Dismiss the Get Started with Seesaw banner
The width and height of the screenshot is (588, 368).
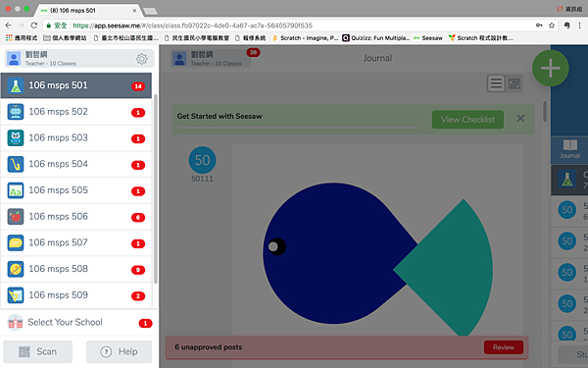[x=520, y=119]
